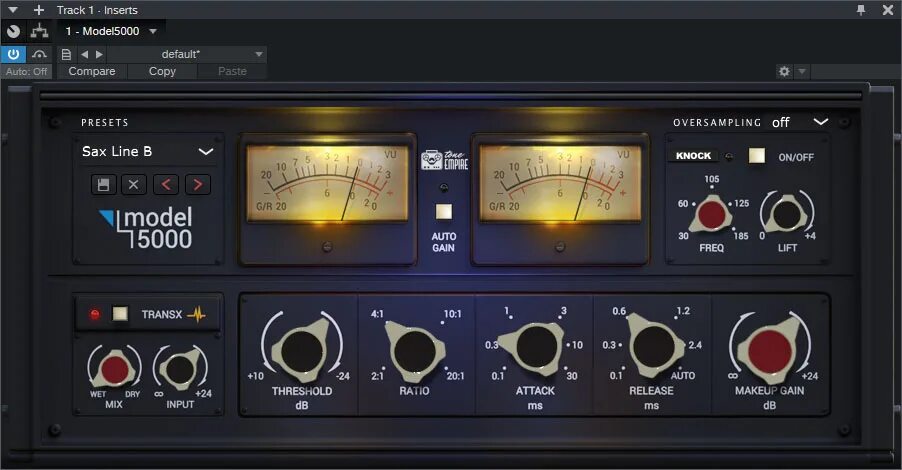Click the 20:1 ratio label
This screenshot has width=902, height=470.
[x=455, y=376]
